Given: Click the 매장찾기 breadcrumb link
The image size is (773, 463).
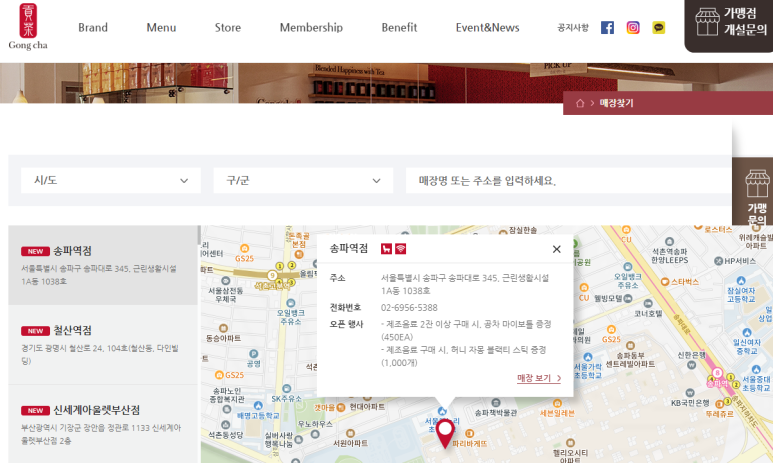Looking at the screenshot, I should pyautogui.click(x=616, y=103).
